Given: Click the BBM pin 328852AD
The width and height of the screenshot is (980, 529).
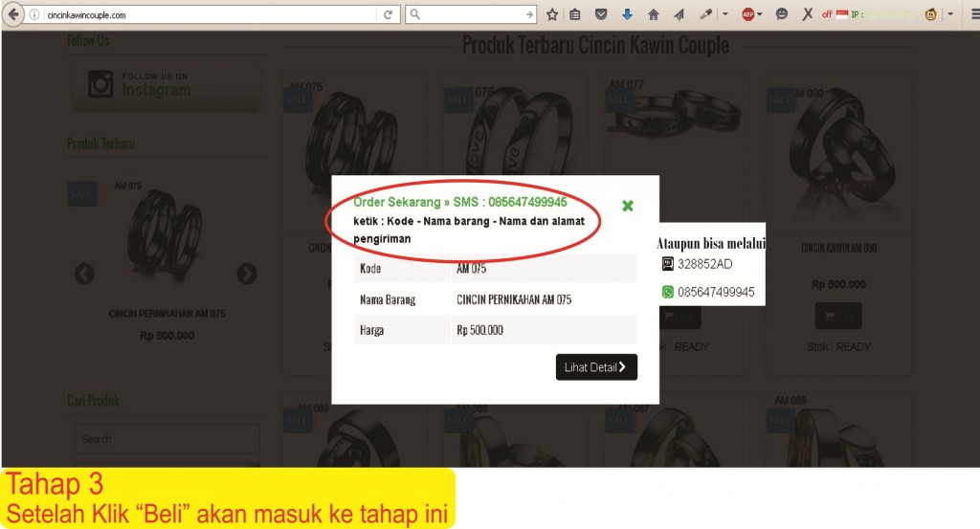Looking at the screenshot, I should 705,264.
